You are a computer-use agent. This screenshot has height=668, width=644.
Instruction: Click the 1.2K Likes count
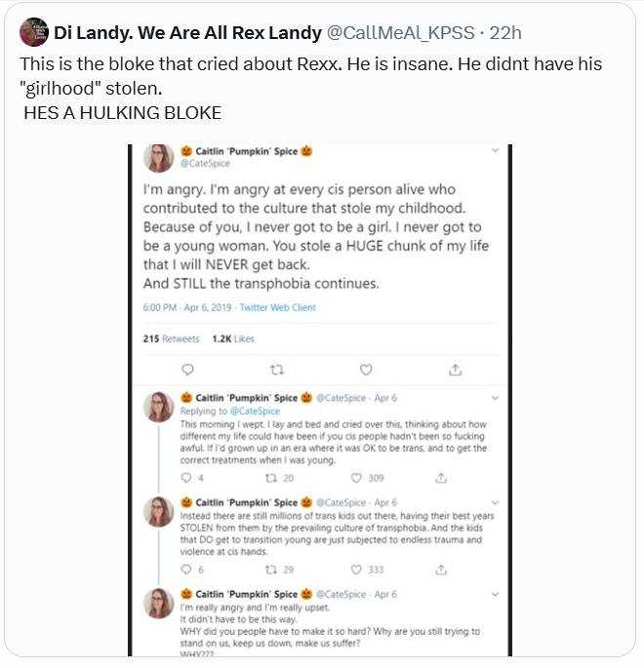click(232, 338)
